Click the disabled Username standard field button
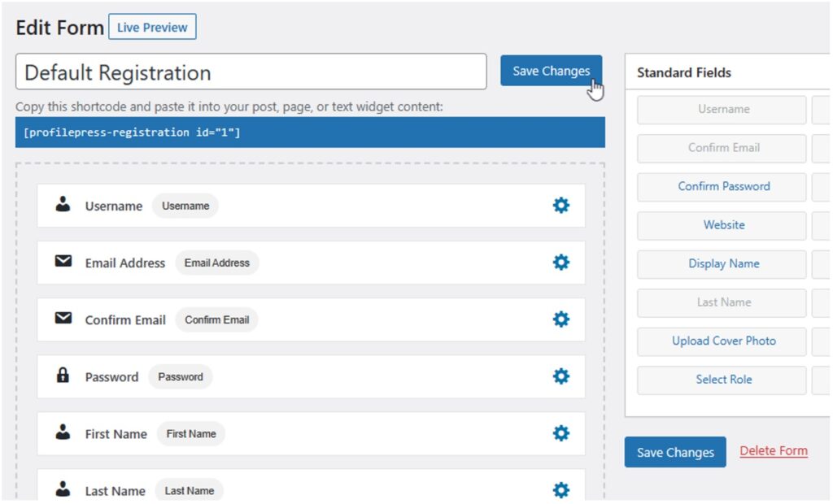Screen dimensions: 833x504 (x=722, y=110)
